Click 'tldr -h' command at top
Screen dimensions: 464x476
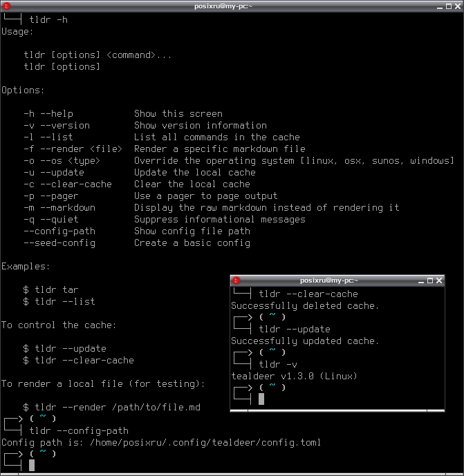[48, 20]
